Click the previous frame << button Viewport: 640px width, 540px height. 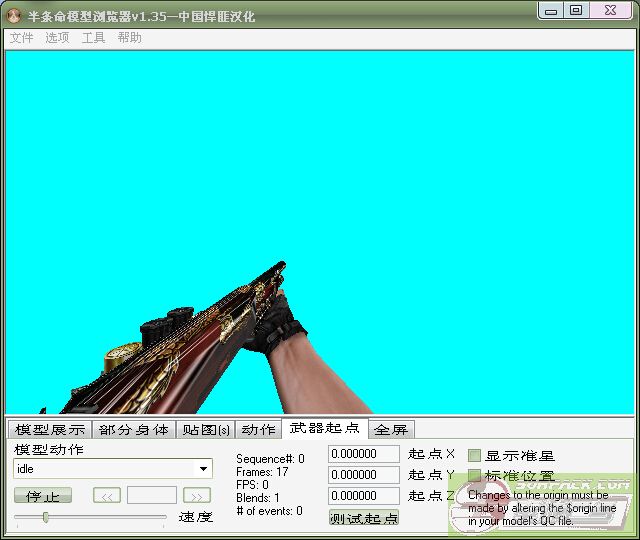click(x=107, y=495)
